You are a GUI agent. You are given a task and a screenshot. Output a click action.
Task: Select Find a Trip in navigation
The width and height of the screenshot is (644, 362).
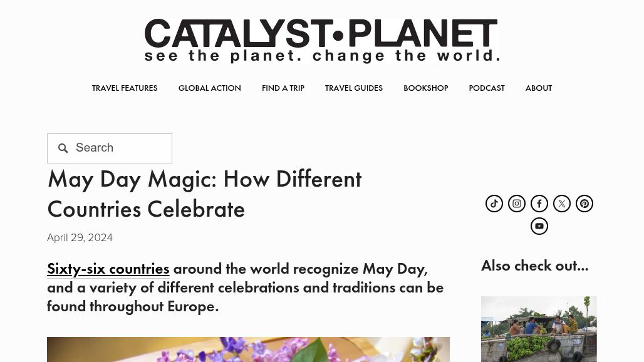[283, 88]
